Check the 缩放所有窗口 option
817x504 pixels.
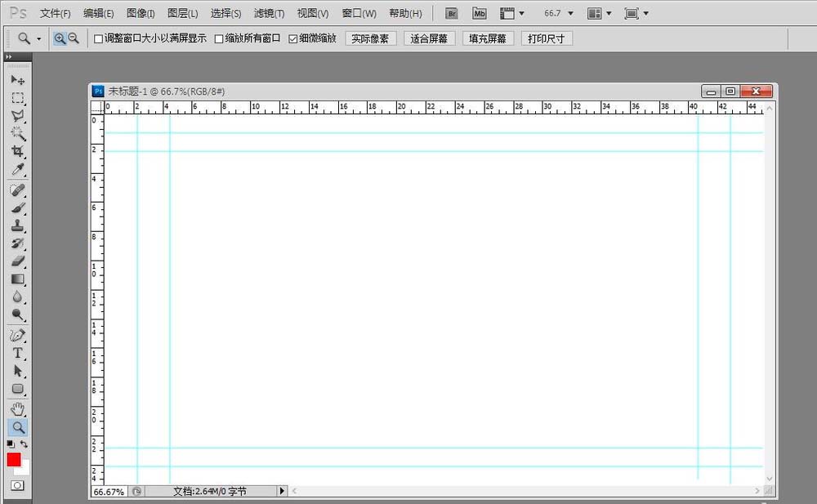218,38
